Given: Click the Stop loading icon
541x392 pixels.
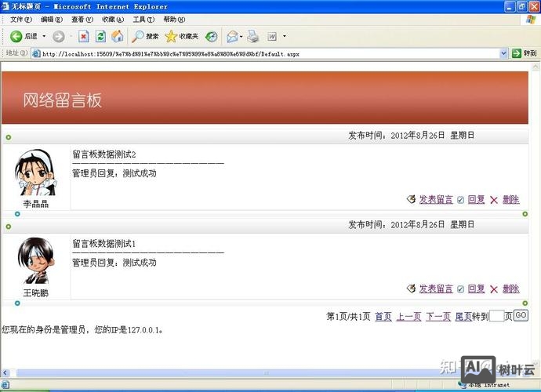Looking at the screenshot, I should [83, 36].
